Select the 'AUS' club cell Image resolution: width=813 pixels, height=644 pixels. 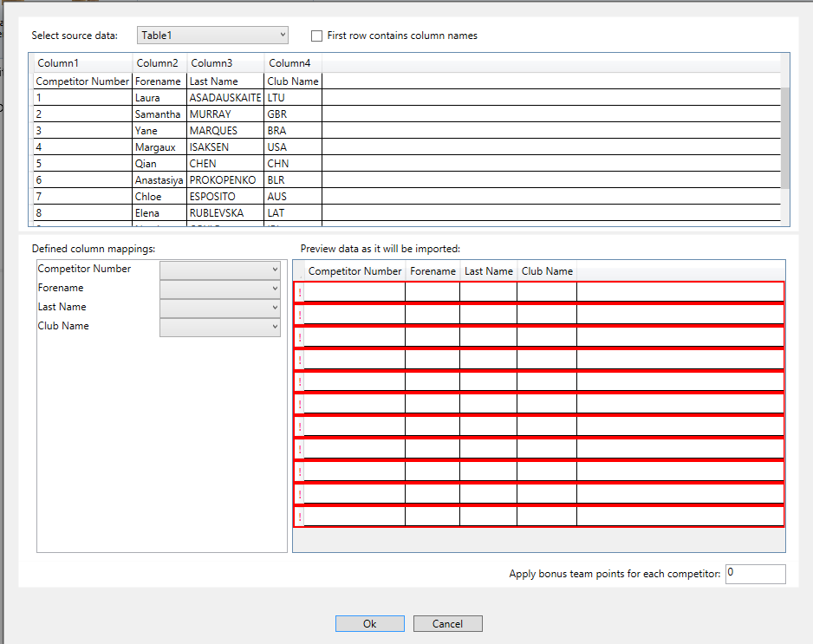(294, 197)
